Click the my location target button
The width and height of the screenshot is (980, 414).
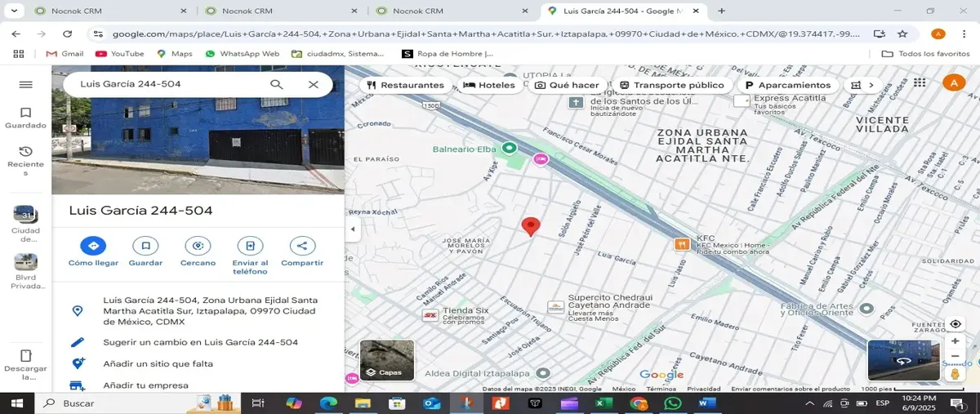(x=955, y=324)
